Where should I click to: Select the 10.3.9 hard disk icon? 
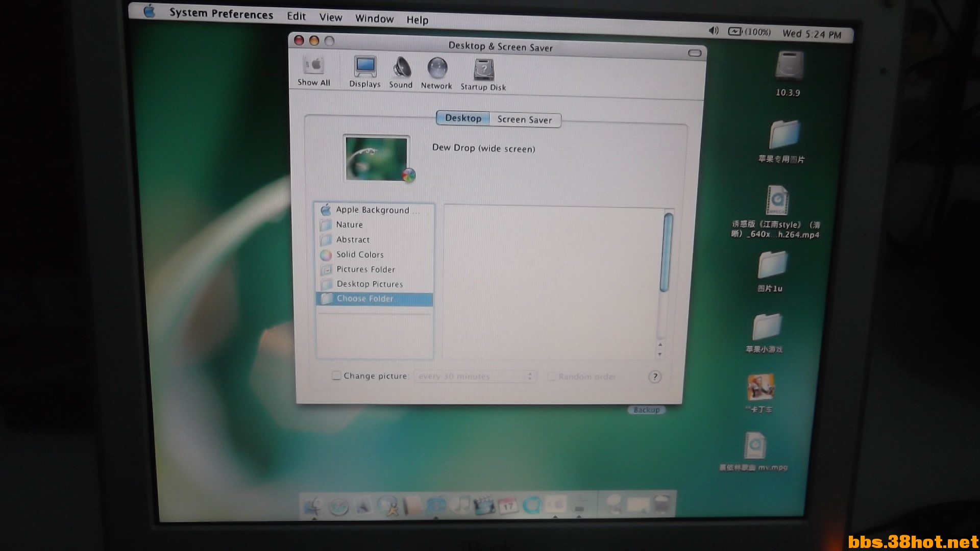point(789,66)
